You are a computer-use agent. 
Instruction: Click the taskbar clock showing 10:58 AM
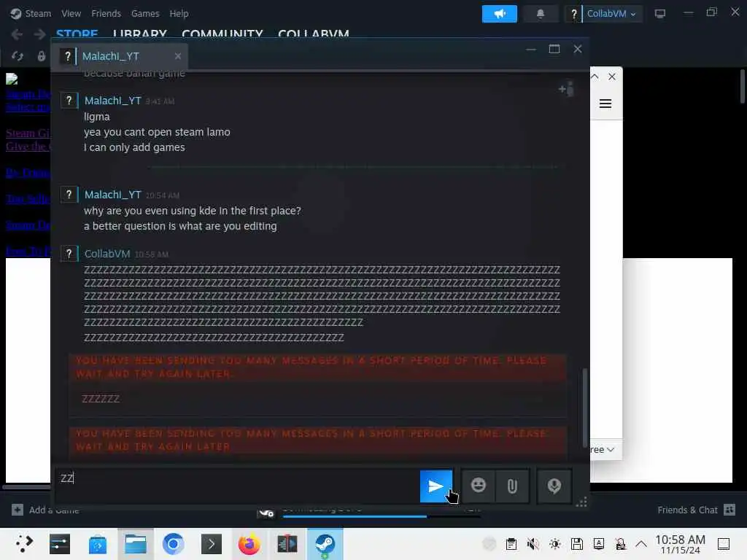pyautogui.click(x=680, y=544)
